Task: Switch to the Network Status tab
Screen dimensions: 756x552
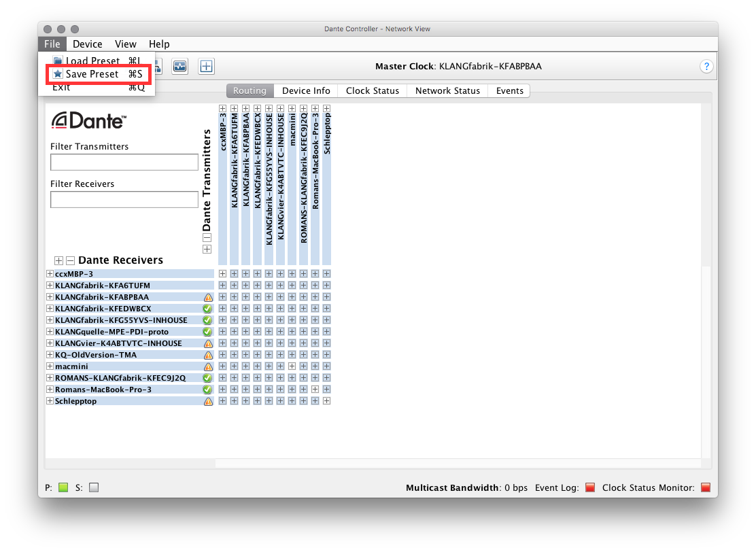Action: 447,90
